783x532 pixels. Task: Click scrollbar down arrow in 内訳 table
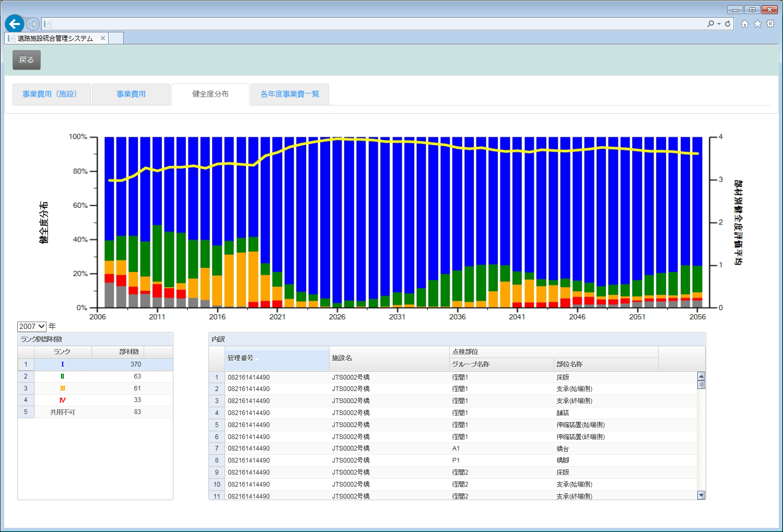coord(701,495)
